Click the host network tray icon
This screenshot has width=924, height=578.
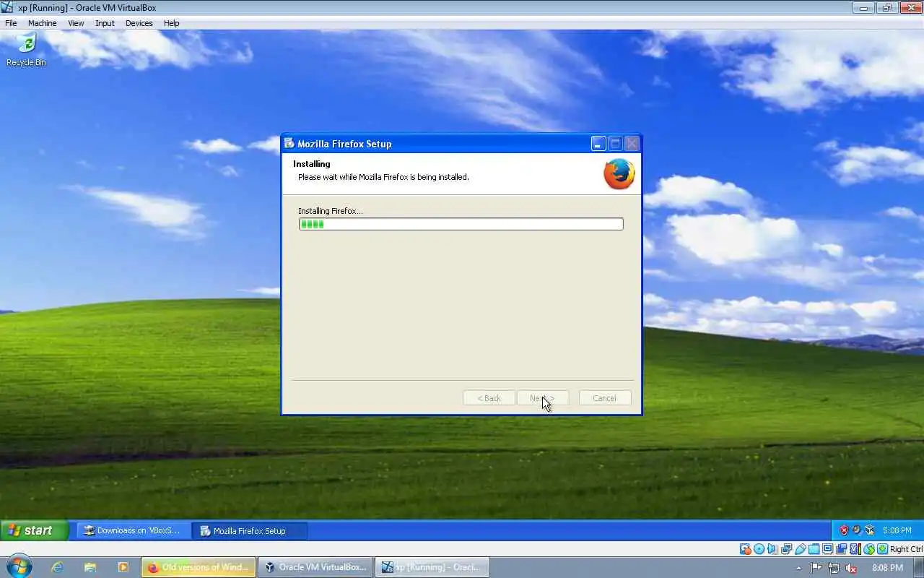point(834,568)
